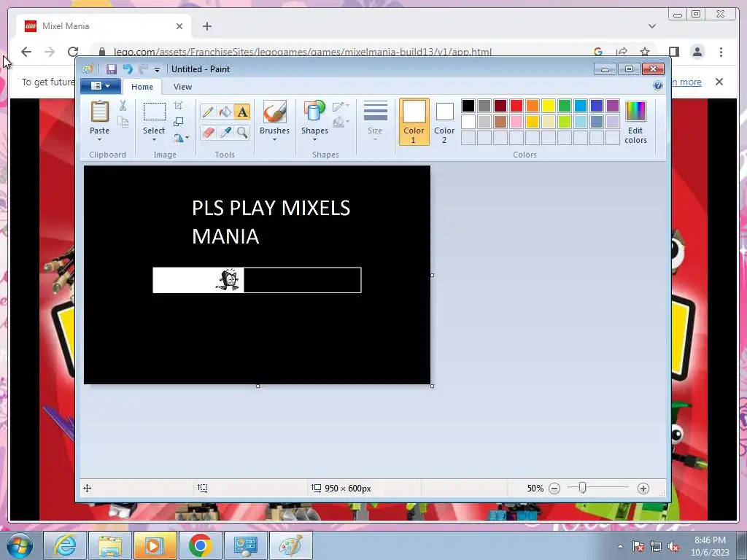This screenshot has height=560, width=747.
Task: Click the Chrome taskbar icon
Action: click(x=200, y=545)
